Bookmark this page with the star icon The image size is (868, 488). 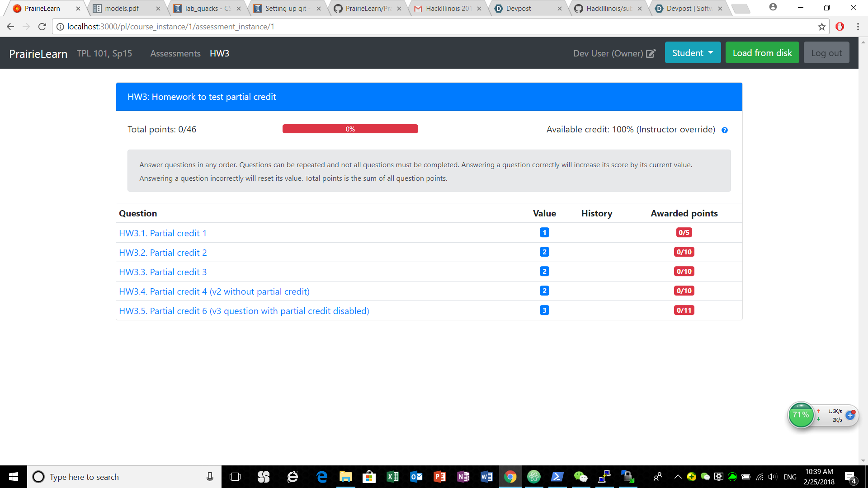pyautogui.click(x=821, y=27)
